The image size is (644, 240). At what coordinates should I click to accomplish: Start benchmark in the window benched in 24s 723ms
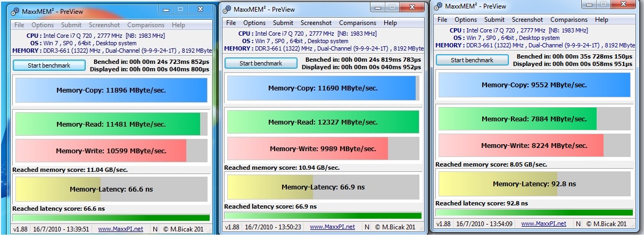(x=49, y=65)
